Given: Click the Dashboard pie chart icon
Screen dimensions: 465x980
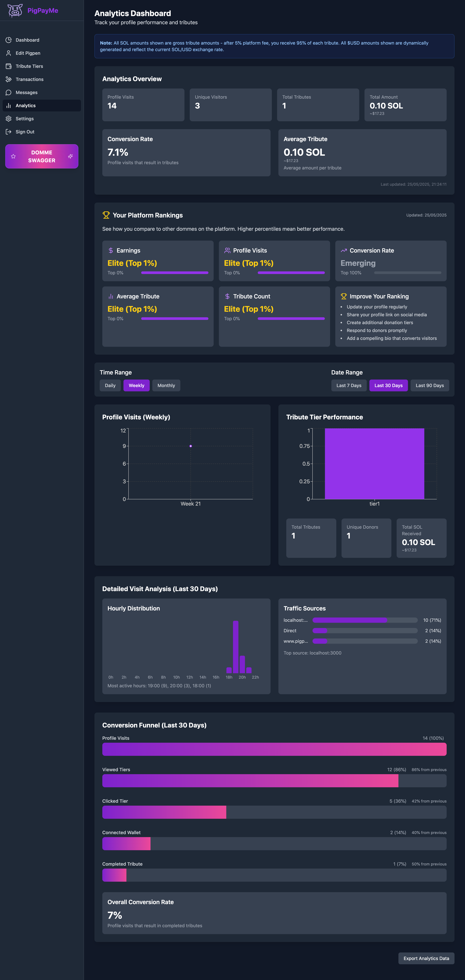Looking at the screenshot, I should [8, 40].
